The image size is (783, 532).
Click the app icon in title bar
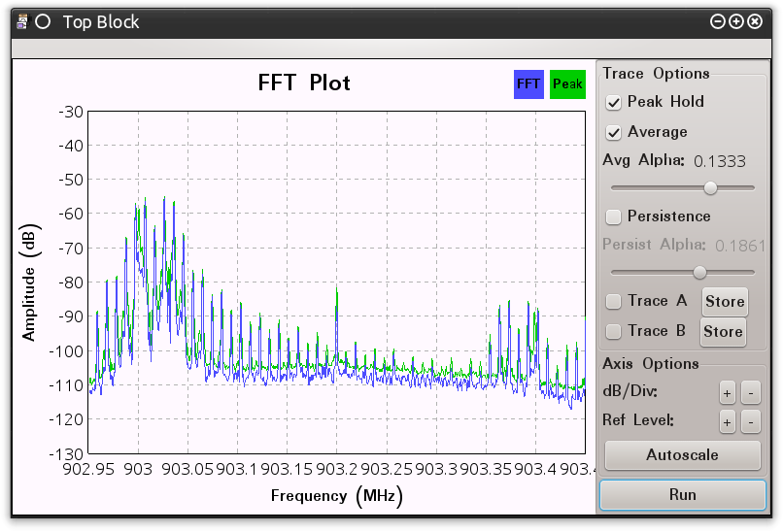22,21
